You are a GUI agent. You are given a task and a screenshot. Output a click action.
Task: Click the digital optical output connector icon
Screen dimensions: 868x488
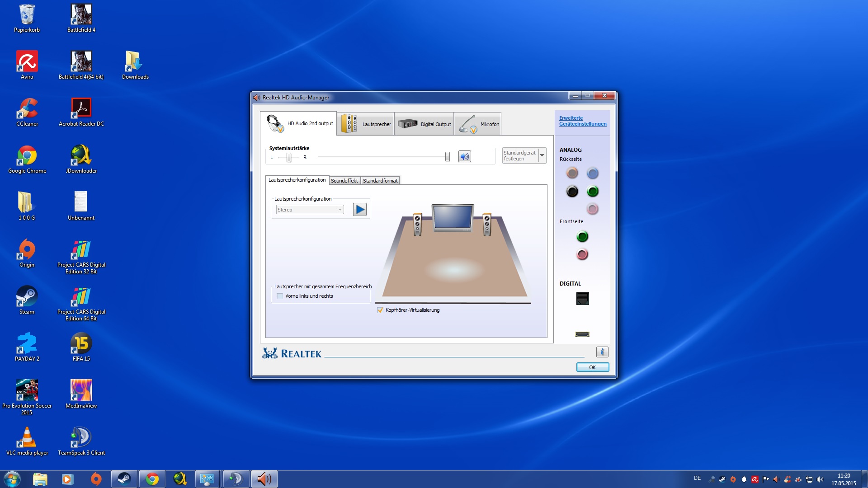pos(582,299)
